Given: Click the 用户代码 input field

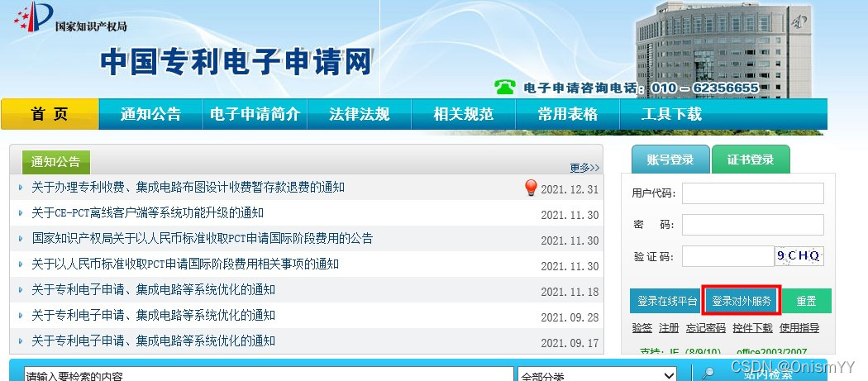Looking at the screenshot, I should (x=753, y=193).
